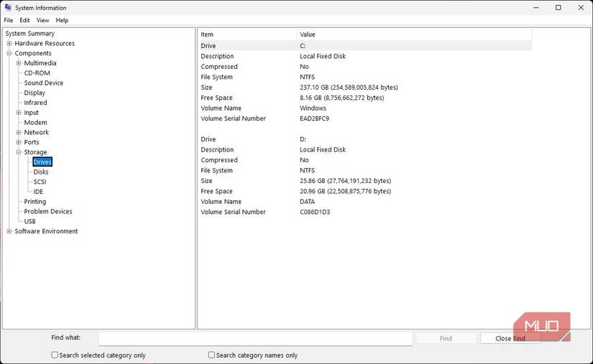Select the CD-ROM tree item
Viewport: 593px width, 364px height.
tap(37, 73)
